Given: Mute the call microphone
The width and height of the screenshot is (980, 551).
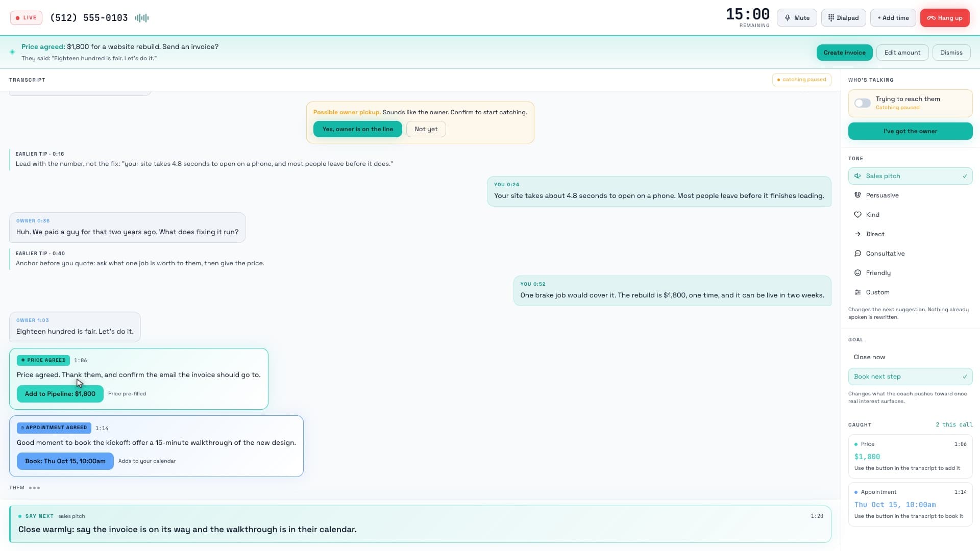Looking at the screenshot, I should (x=797, y=18).
